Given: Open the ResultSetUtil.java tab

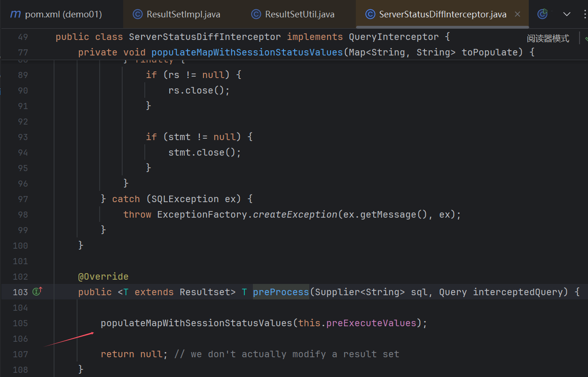Looking at the screenshot, I should (x=299, y=14).
